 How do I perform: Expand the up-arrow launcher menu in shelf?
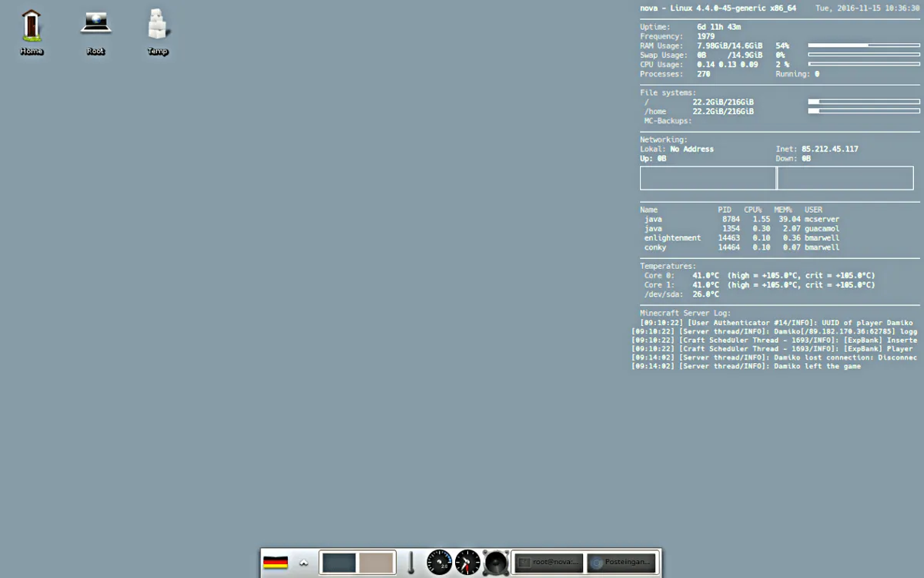pos(304,563)
